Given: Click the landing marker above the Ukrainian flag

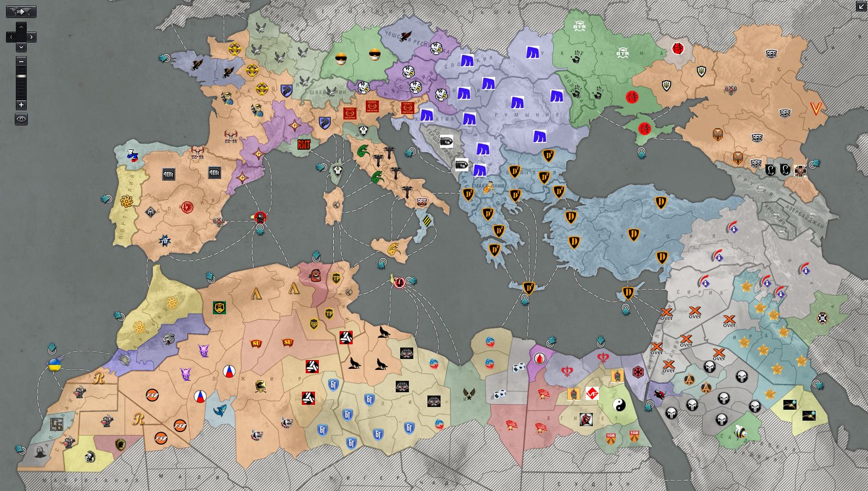Looking at the screenshot, I should [52, 348].
